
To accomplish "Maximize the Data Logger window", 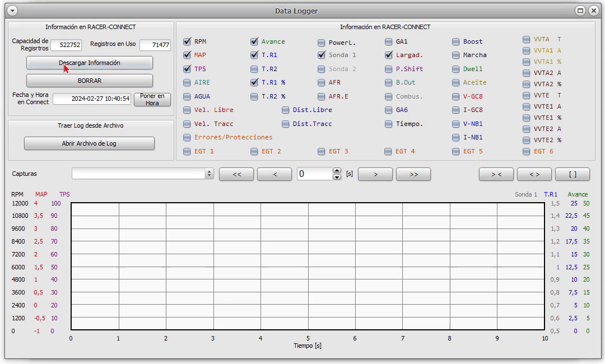I will [x=580, y=11].
